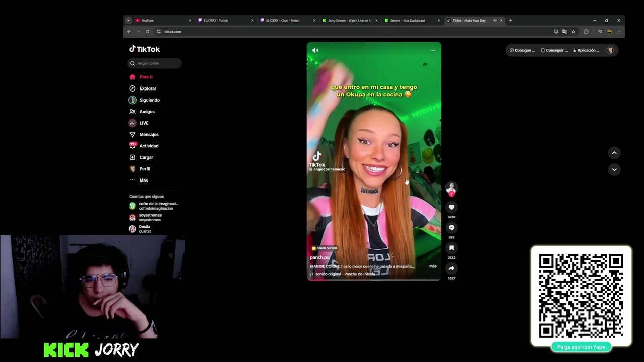The image size is (644, 362).
Task: Open Siguiendo following feed
Action: [149, 100]
